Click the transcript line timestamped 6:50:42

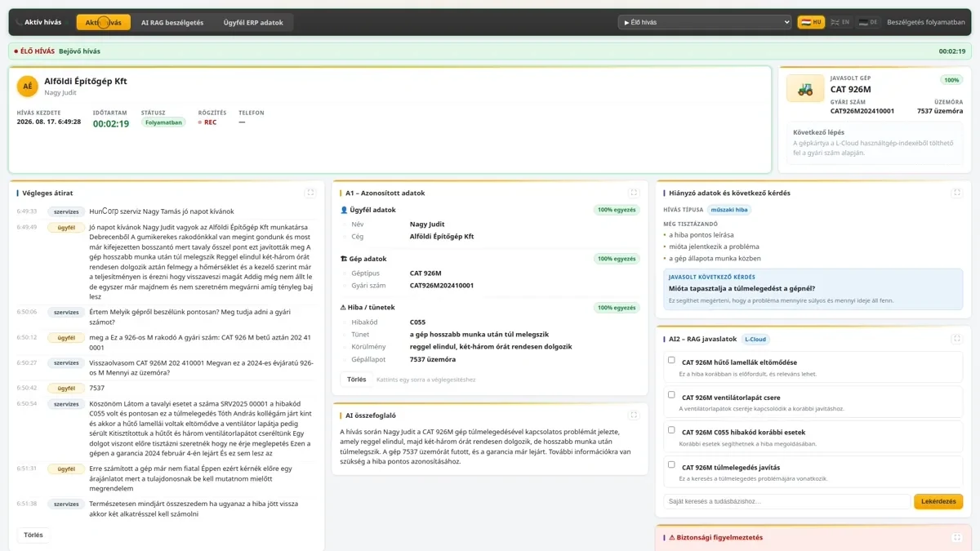(x=166, y=389)
